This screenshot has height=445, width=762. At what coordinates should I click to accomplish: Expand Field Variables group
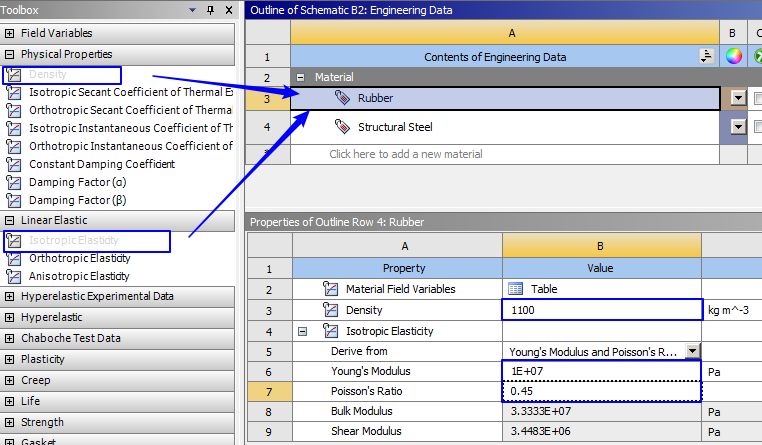9,34
